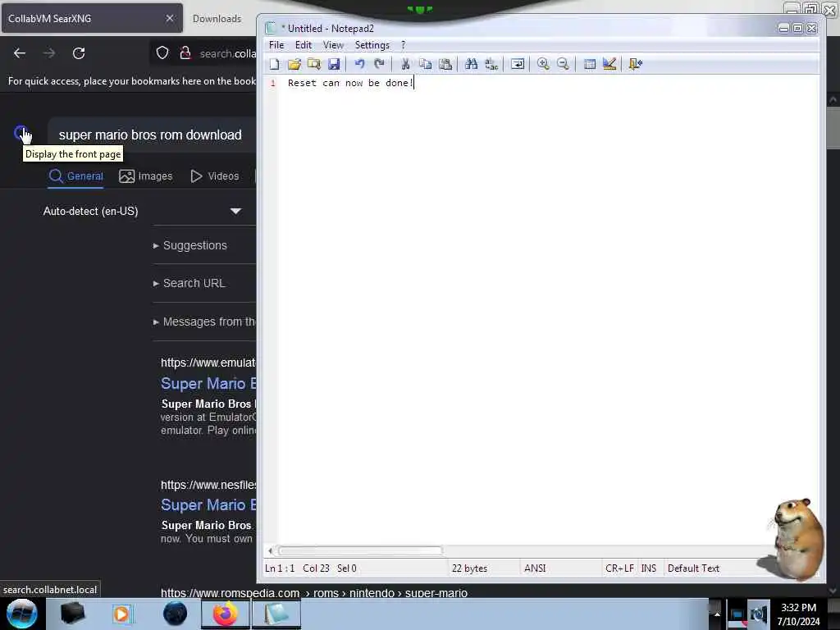840x630 pixels.
Task: Switch to the Downloads tab in Firefox
Action: pyautogui.click(x=217, y=19)
